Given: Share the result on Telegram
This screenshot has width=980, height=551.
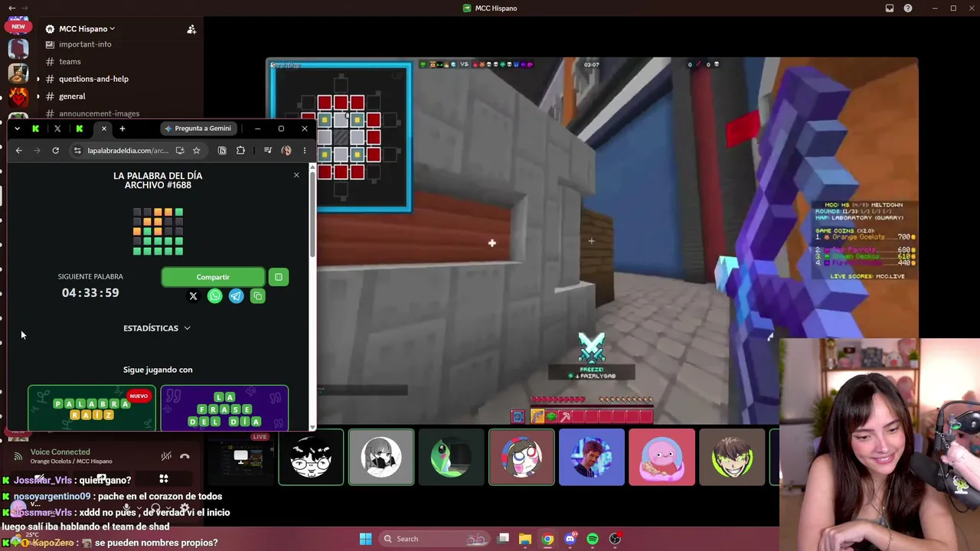Looking at the screenshot, I should tap(236, 296).
